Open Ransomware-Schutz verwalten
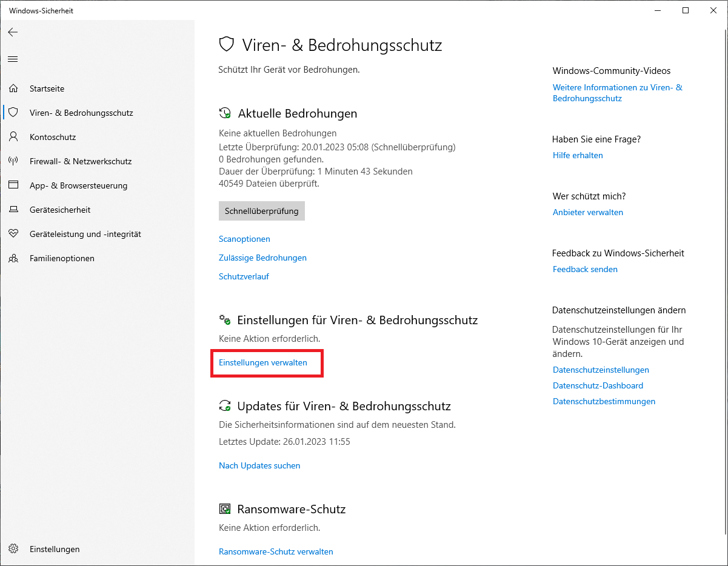 [x=276, y=551]
